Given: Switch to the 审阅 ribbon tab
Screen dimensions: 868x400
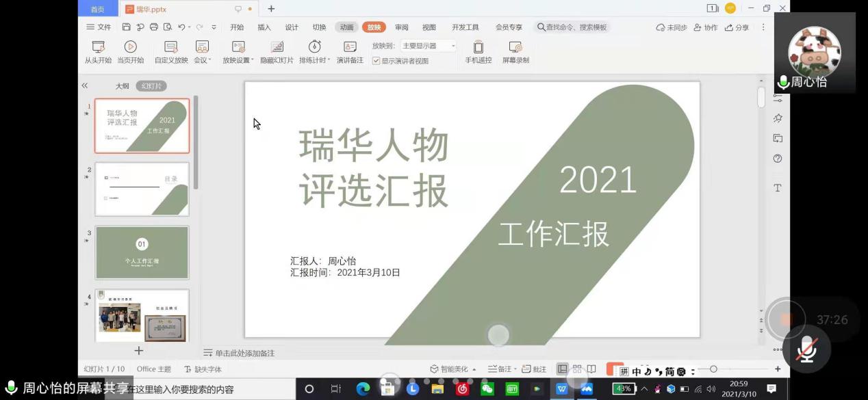Looking at the screenshot, I should pyautogui.click(x=402, y=27).
